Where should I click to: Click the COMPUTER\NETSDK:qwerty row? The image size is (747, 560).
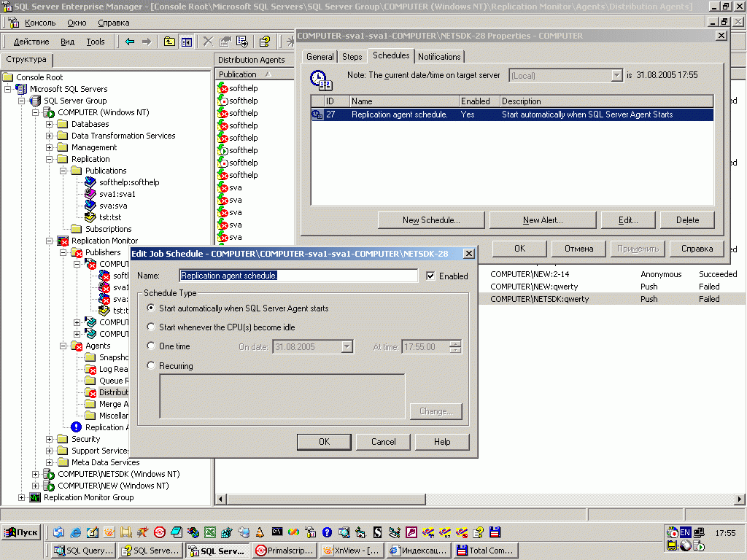point(612,299)
